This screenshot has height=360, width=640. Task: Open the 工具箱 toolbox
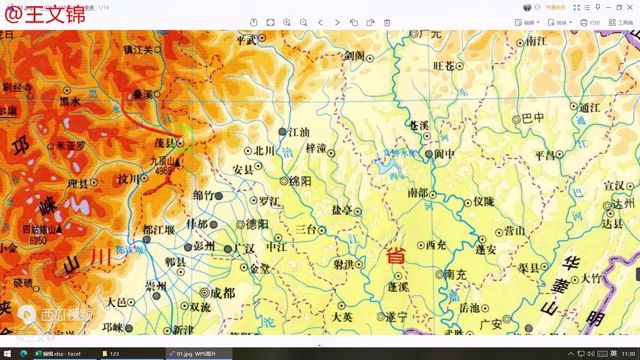tap(621, 22)
